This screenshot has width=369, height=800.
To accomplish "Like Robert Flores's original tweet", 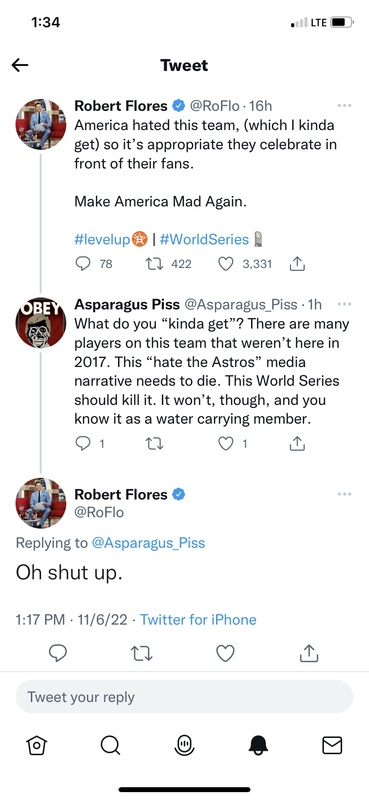I will click(226, 264).
